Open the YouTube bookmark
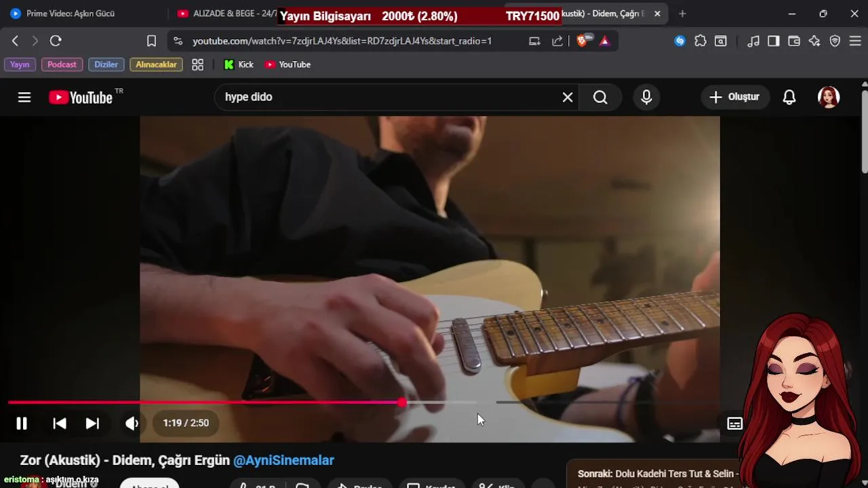This screenshot has width=868, height=488. (x=288, y=64)
